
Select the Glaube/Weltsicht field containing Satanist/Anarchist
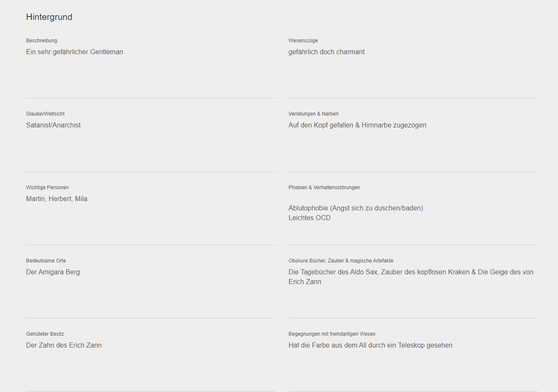click(151, 145)
